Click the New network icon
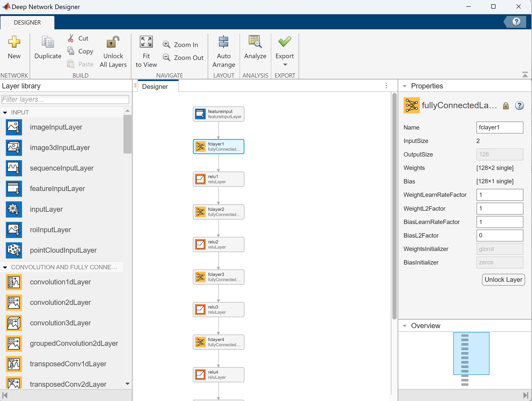The image size is (532, 401). point(14,42)
